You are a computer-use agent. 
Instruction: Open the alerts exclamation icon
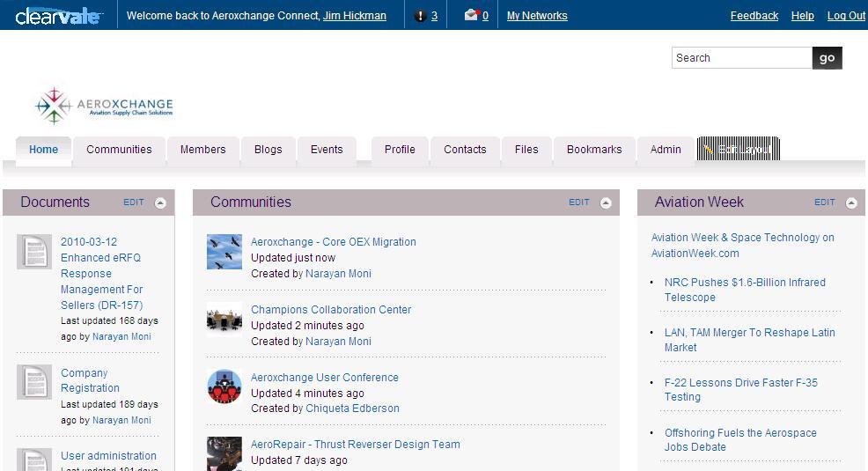[420, 16]
